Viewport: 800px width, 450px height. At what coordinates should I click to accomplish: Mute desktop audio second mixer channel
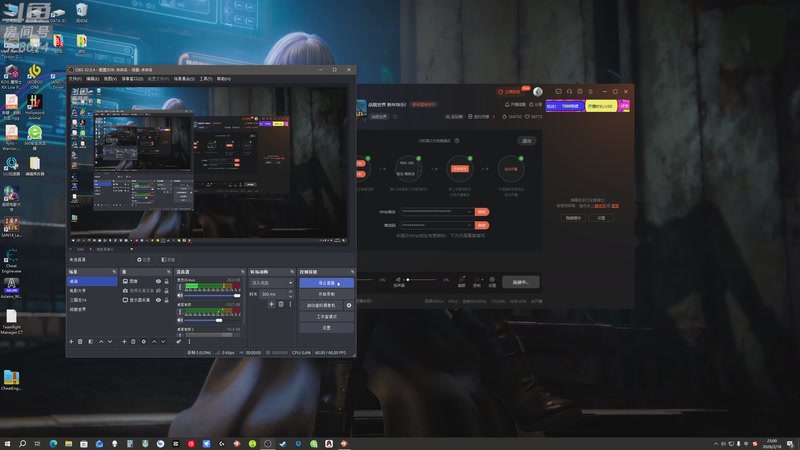pyautogui.click(x=180, y=320)
